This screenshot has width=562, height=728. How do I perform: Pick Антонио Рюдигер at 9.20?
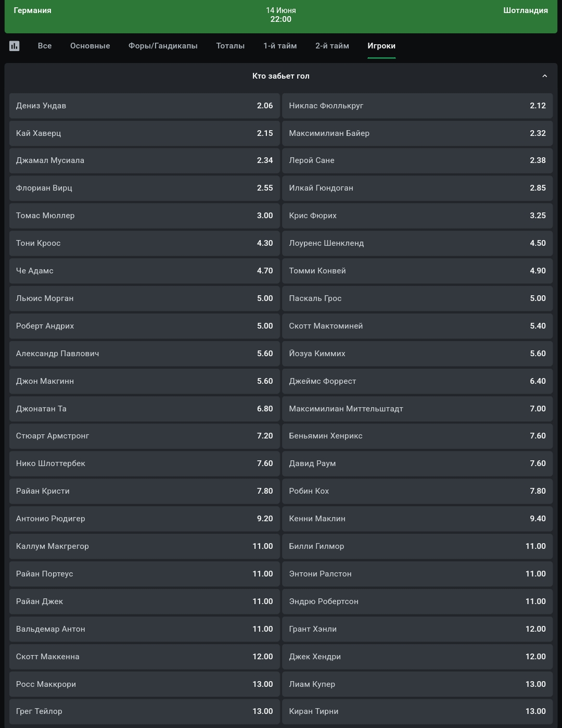pos(145,519)
